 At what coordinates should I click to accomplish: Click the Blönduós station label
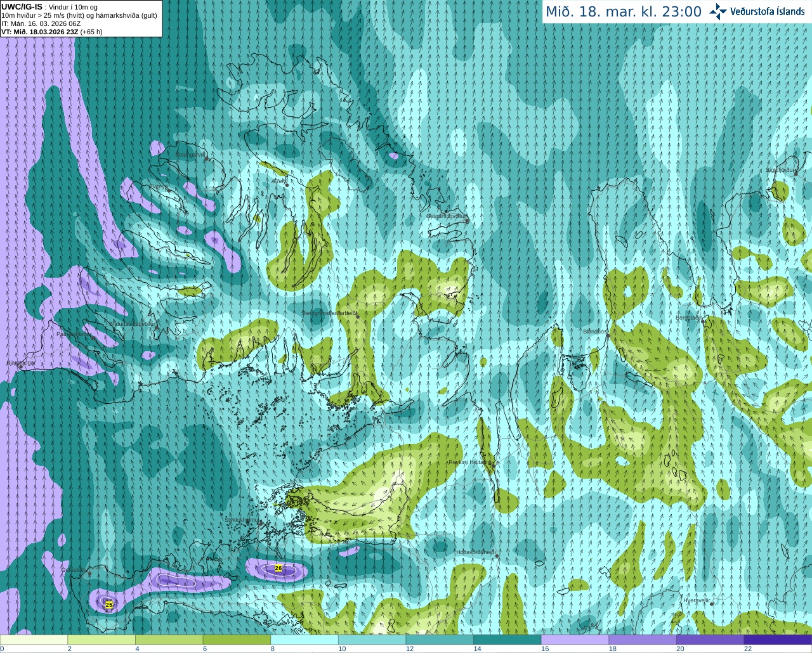(595, 332)
